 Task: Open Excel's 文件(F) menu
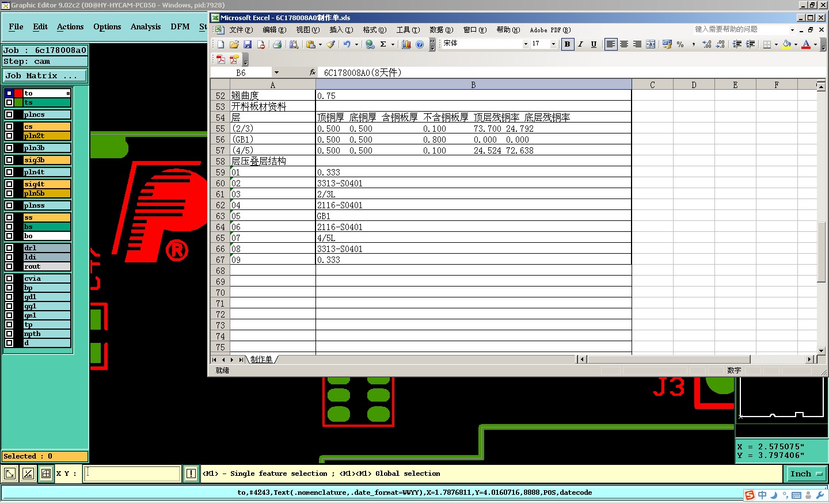click(x=241, y=30)
